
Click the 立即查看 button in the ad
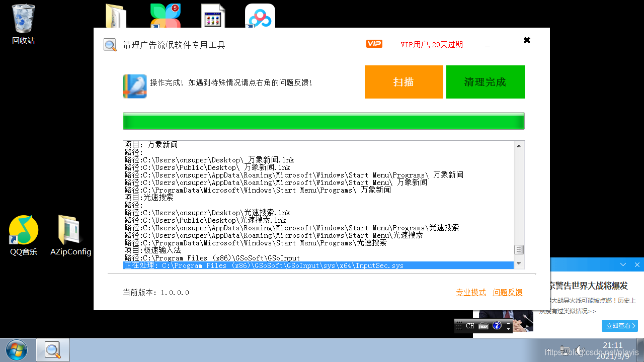(620, 326)
